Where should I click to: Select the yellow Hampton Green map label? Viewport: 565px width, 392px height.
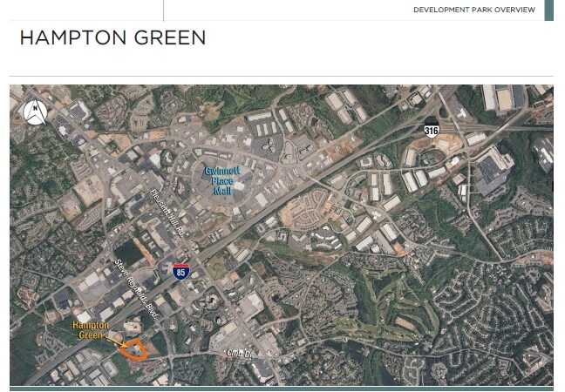[x=91, y=330]
